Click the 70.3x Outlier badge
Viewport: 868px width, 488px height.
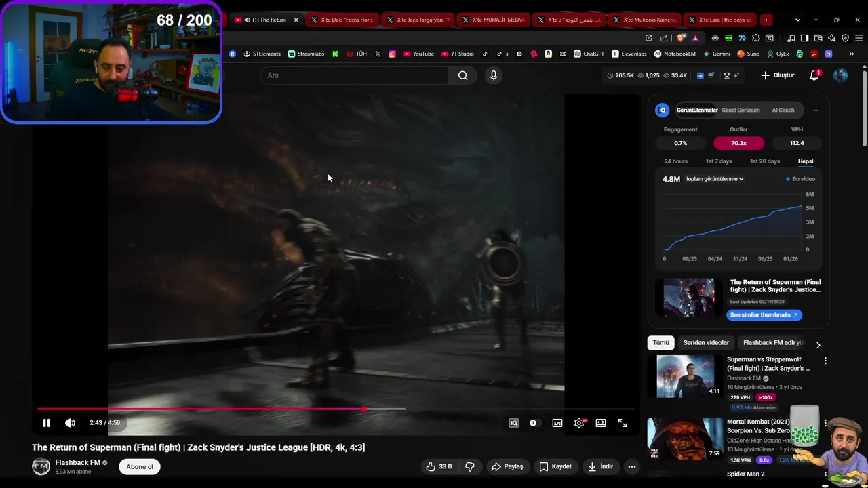(x=738, y=143)
